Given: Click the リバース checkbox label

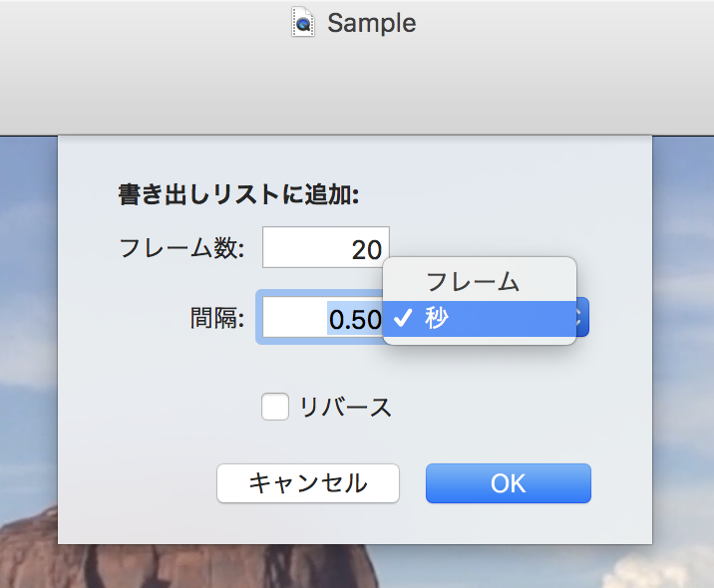Looking at the screenshot, I should (x=345, y=407).
